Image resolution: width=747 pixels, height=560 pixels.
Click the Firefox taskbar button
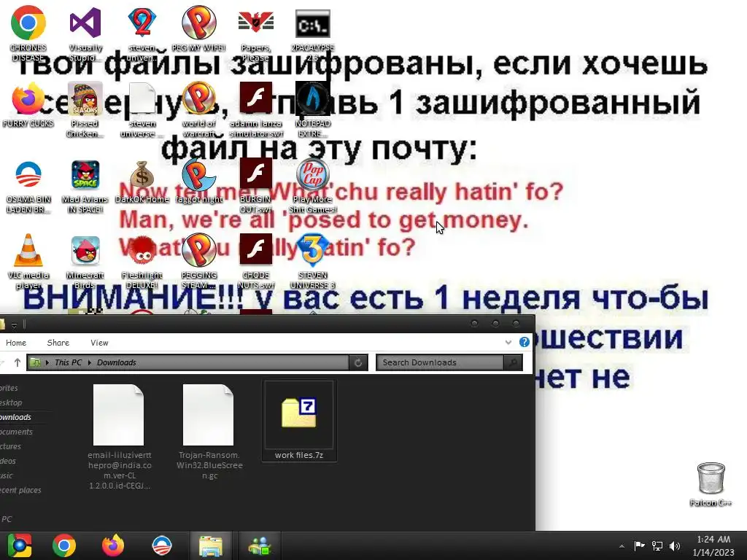pyautogui.click(x=113, y=545)
